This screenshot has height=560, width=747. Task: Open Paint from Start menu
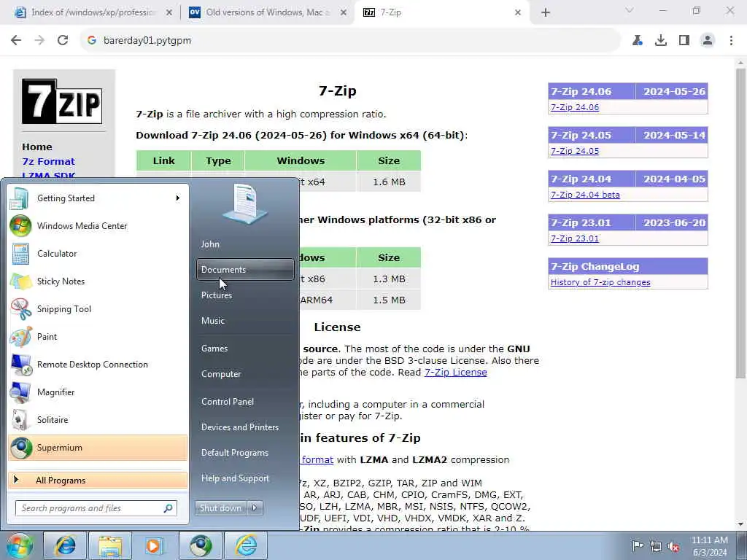coord(98,336)
